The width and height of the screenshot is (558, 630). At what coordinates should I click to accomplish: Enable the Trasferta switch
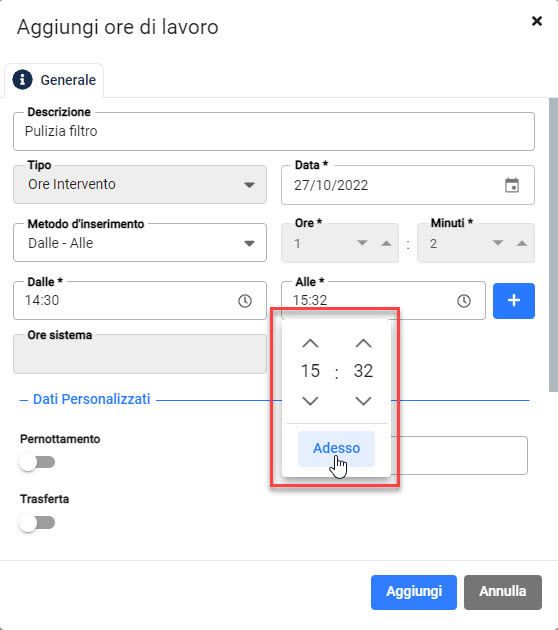(37, 523)
